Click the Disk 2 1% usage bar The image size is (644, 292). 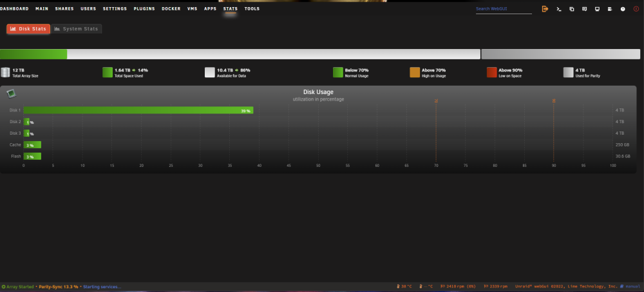[26, 122]
